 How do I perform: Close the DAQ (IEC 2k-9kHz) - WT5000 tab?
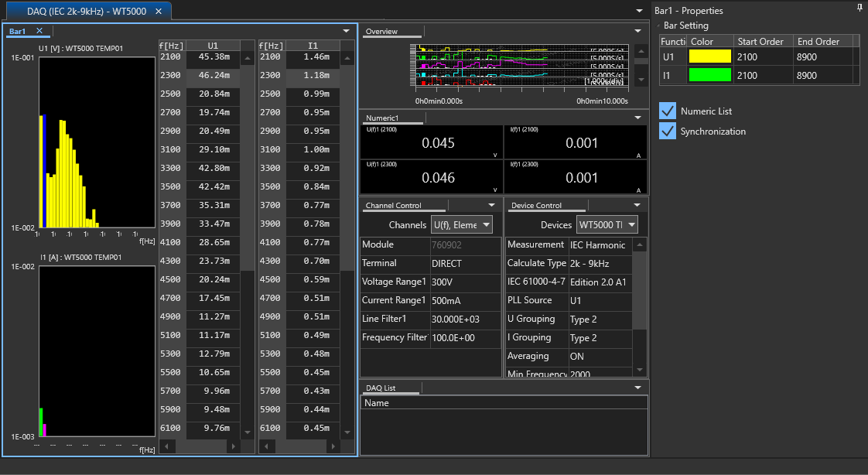158,11
